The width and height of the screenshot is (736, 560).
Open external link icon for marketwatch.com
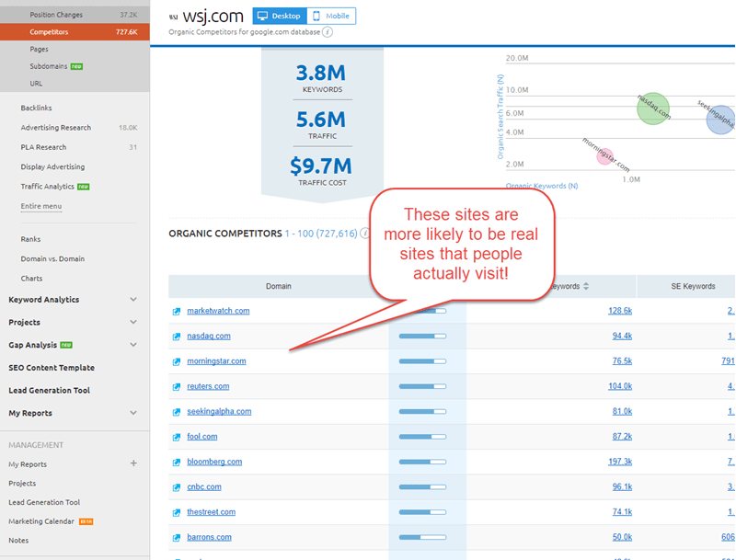tap(177, 312)
